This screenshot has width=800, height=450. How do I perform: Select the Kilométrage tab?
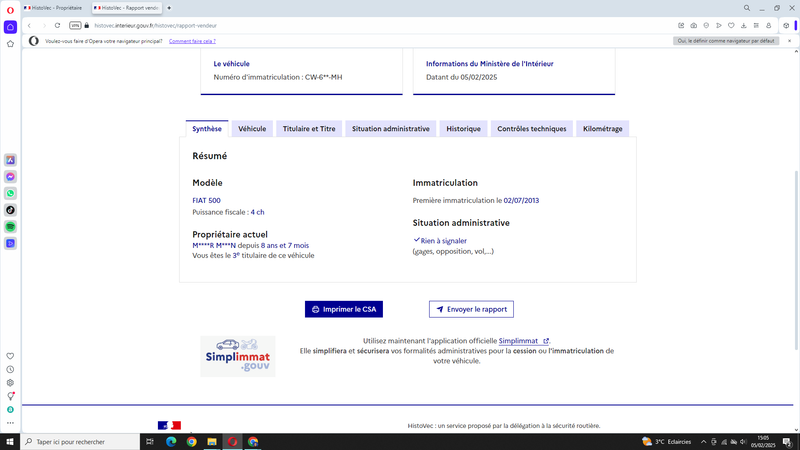tap(603, 129)
